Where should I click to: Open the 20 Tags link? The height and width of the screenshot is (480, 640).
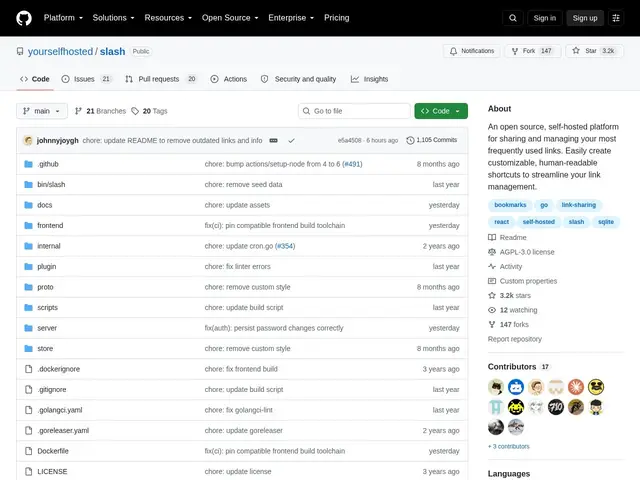click(149, 111)
